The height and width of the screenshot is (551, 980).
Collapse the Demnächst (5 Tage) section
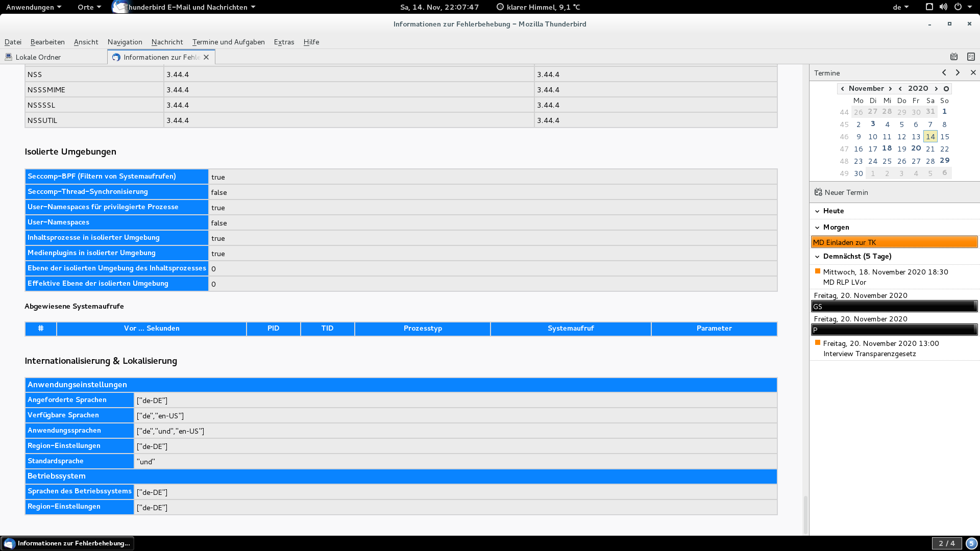click(817, 256)
